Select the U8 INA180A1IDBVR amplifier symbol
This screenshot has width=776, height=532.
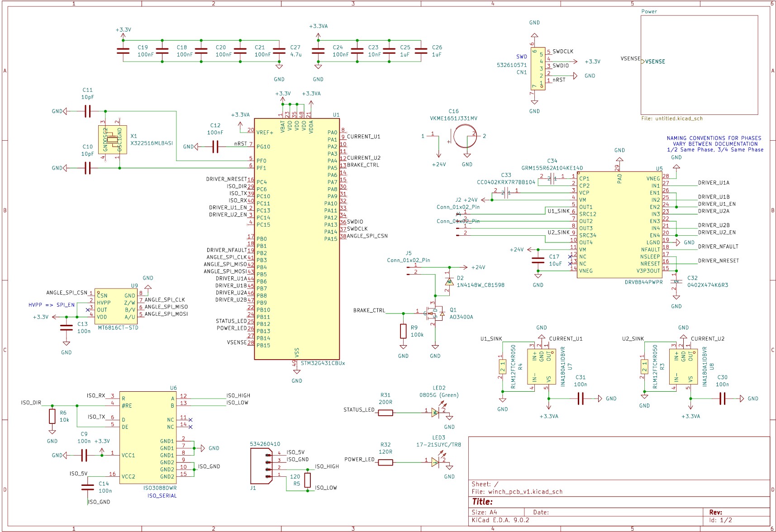(683, 367)
